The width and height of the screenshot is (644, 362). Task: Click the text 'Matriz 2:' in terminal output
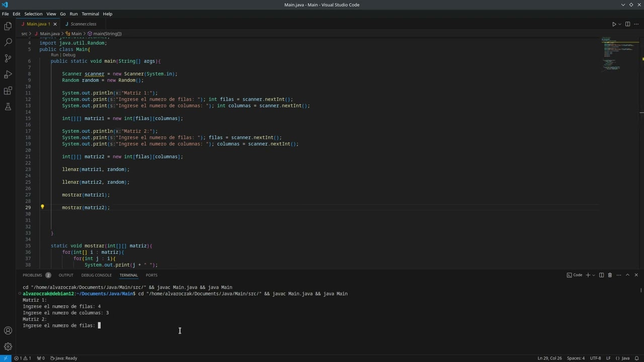(x=35, y=319)
